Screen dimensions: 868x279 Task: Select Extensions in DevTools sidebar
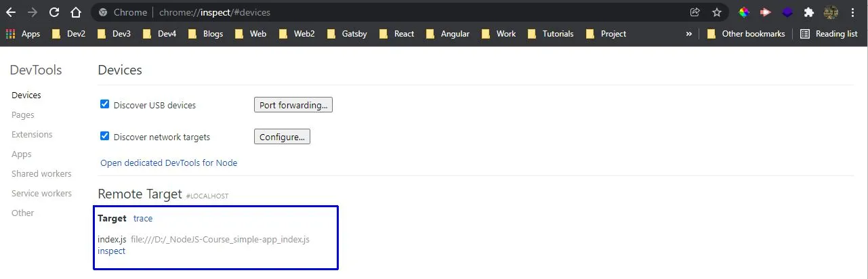click(32, 135)
